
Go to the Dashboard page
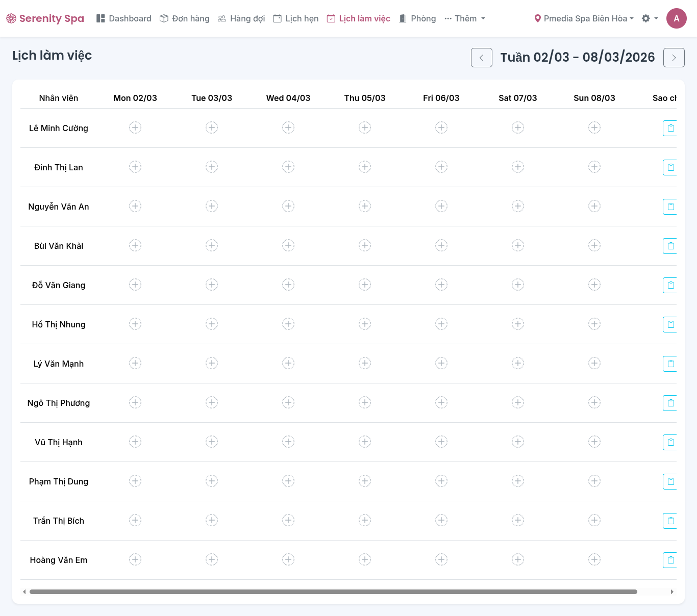(124, 18)
